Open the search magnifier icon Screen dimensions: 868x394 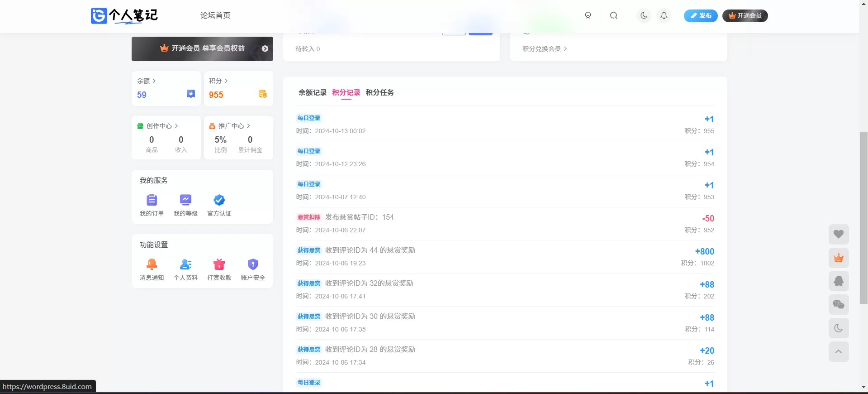[x=614, y=15]
